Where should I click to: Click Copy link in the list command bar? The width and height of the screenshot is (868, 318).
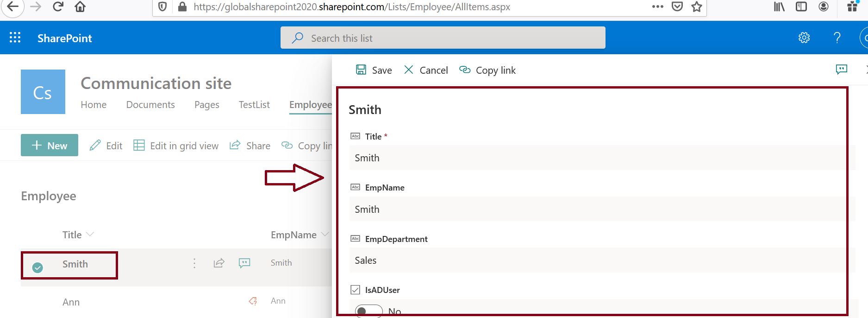(x=307, y=146)
